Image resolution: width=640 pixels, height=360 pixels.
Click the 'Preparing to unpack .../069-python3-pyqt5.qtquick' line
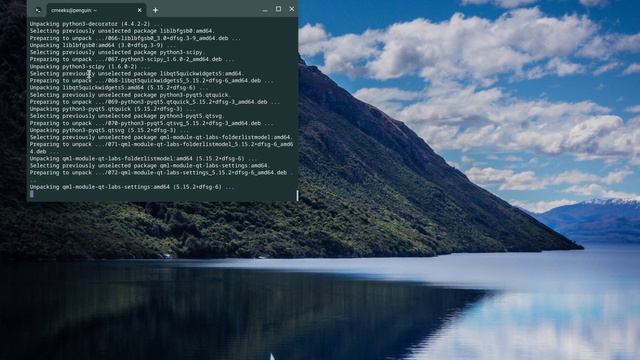[155, 102]
